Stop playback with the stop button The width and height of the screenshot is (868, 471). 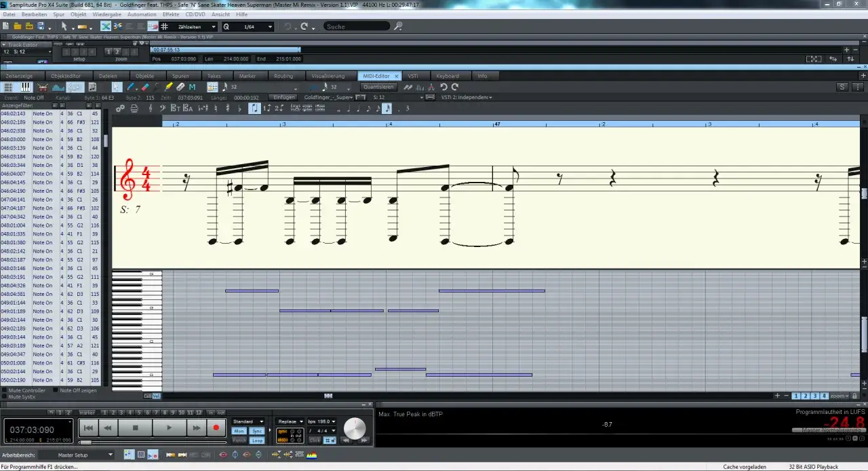pos(135,428)
